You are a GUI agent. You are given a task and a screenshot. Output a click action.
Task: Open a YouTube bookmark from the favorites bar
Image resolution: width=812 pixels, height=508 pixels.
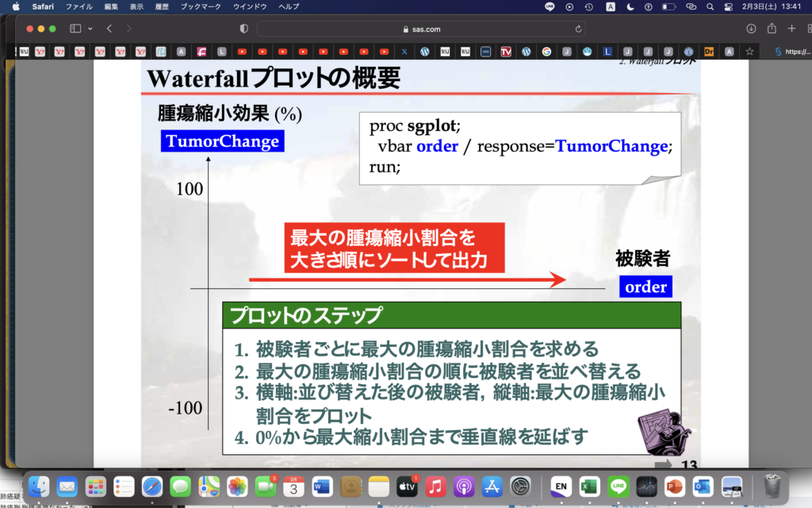point(243,51)
